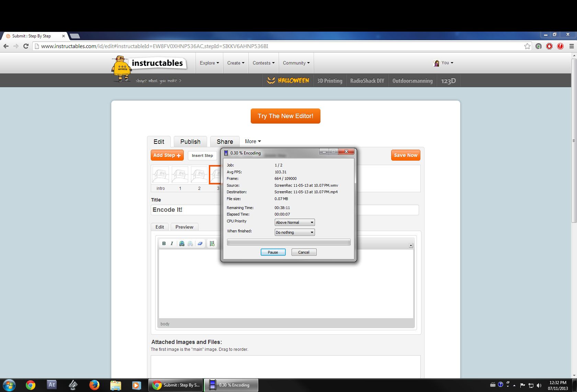Open the Explore menu
The width and height of the screenshot is (577, 392).
click(209, 63)
